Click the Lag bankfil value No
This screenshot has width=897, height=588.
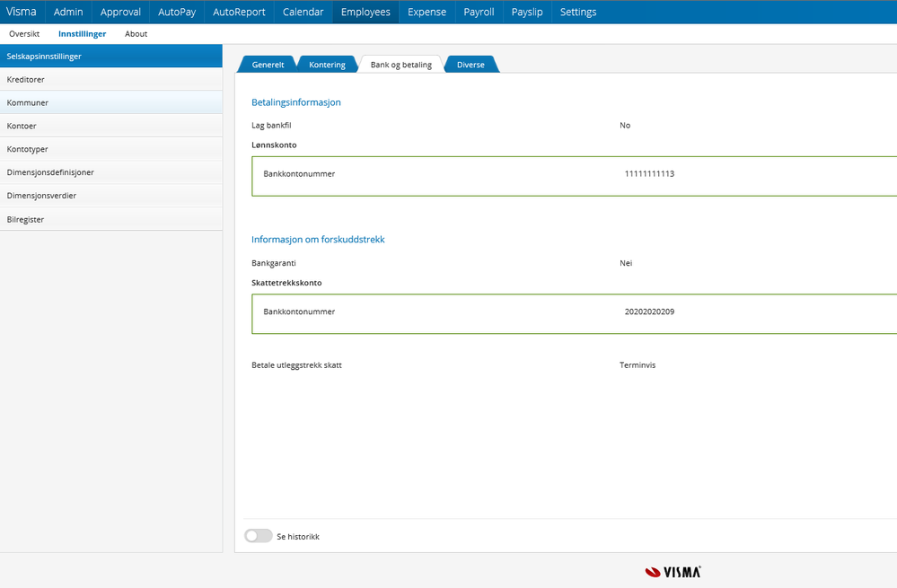click(625, 126)
